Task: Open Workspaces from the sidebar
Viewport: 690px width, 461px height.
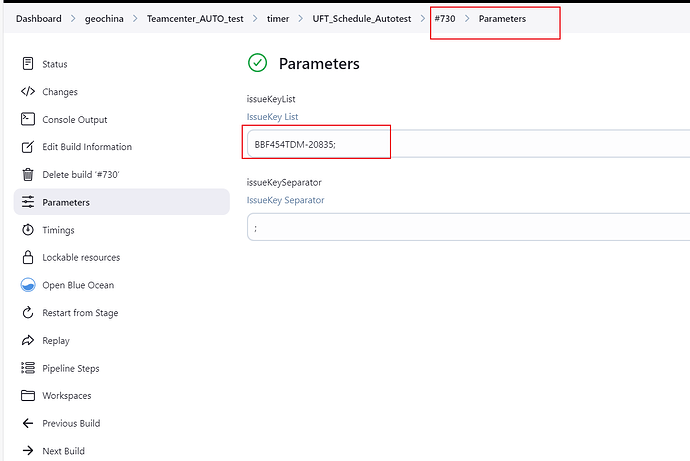Action: pos(66,396)
